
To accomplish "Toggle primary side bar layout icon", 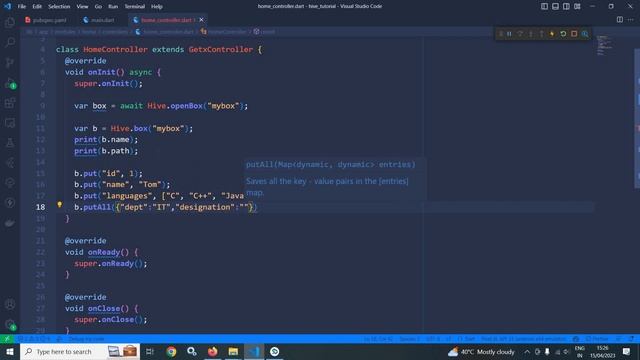I will (544, 6).
